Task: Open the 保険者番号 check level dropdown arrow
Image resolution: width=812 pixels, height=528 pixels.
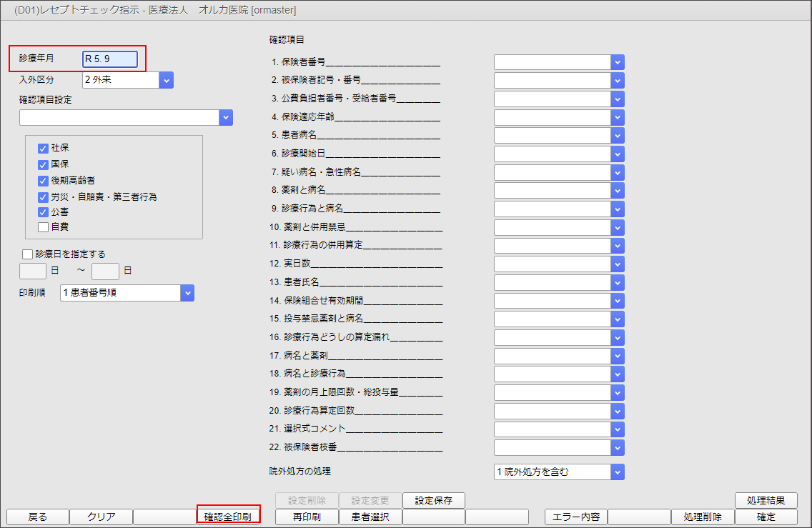Action: coord(618,61)
